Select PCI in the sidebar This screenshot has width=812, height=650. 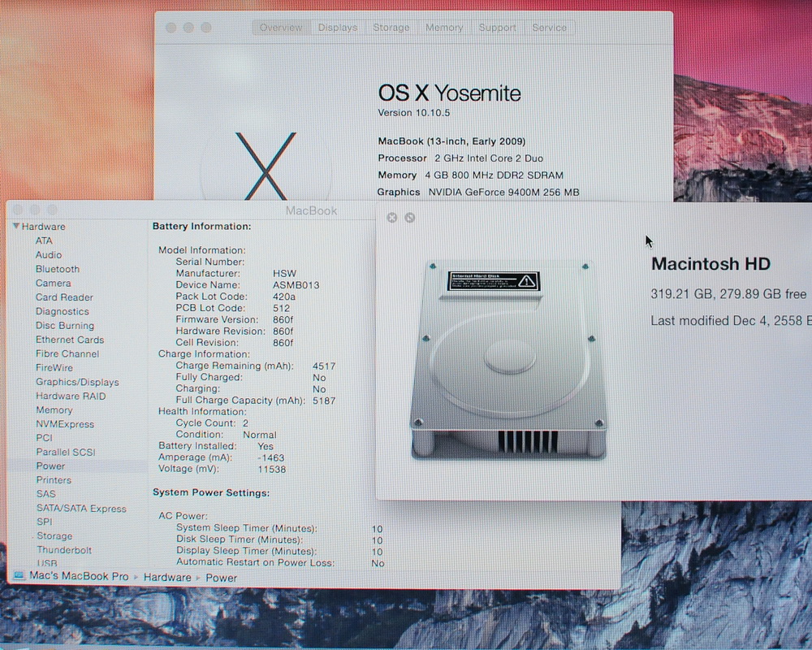(x=44, y=438)
